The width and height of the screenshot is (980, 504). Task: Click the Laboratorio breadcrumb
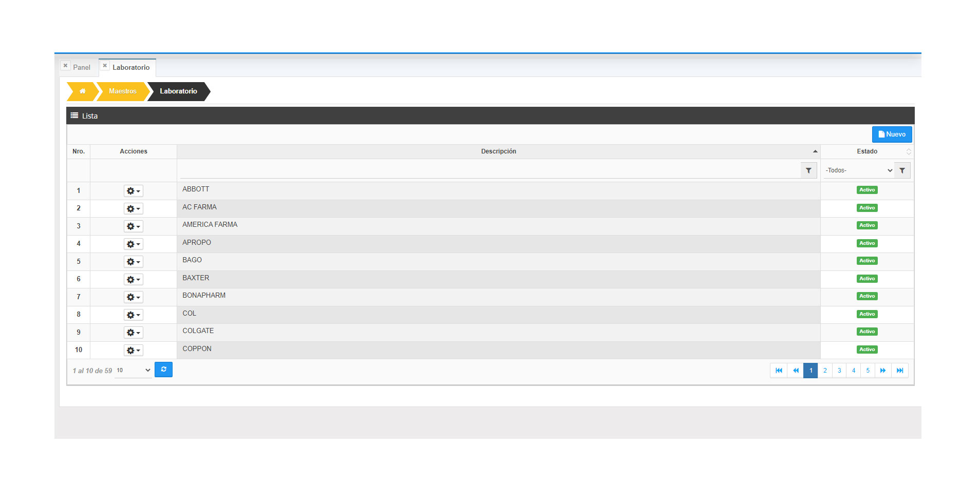pos(178,91)
